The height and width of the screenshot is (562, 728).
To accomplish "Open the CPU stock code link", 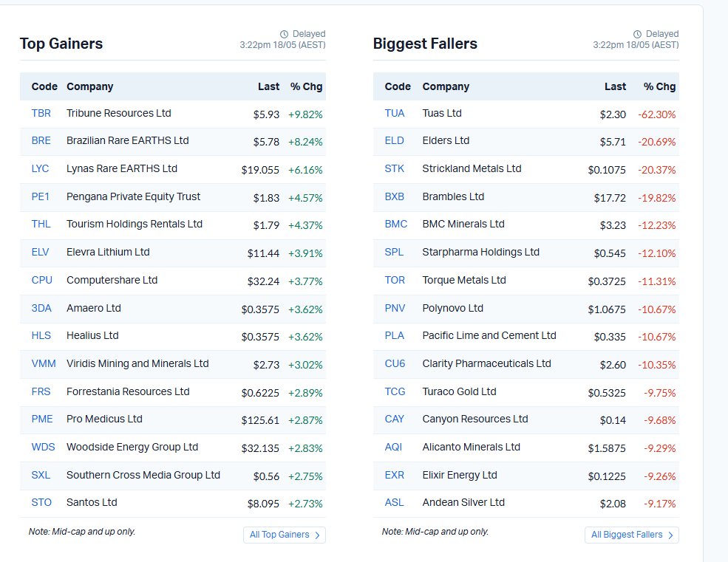I will 42,281.
